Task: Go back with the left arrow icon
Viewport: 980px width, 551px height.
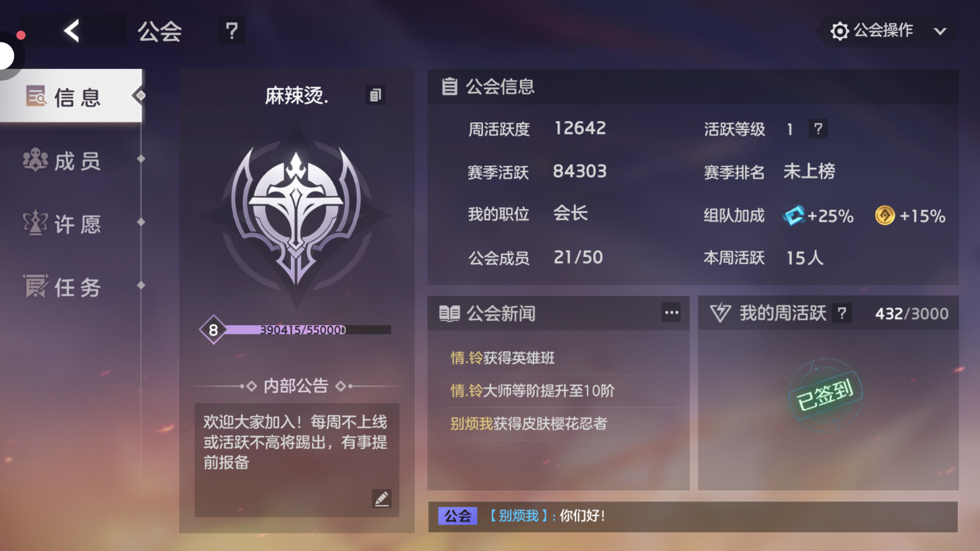Action: point(72,31)
